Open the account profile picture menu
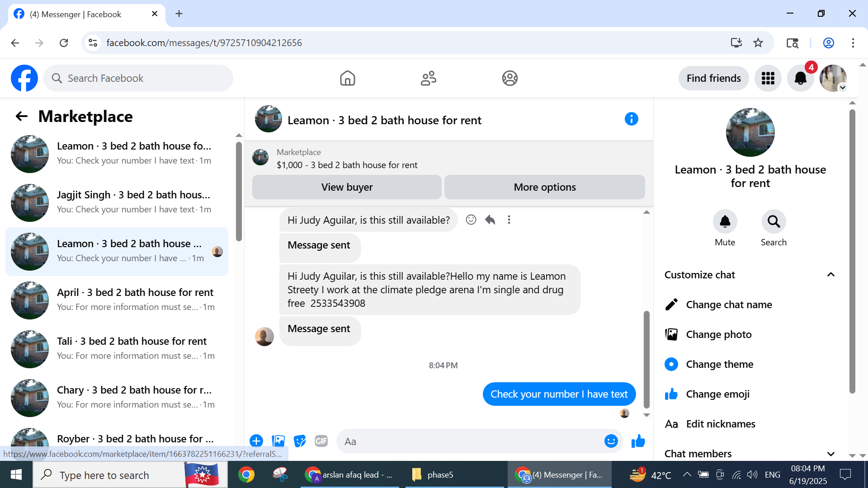The image size is (868, 488). (833, 78)
